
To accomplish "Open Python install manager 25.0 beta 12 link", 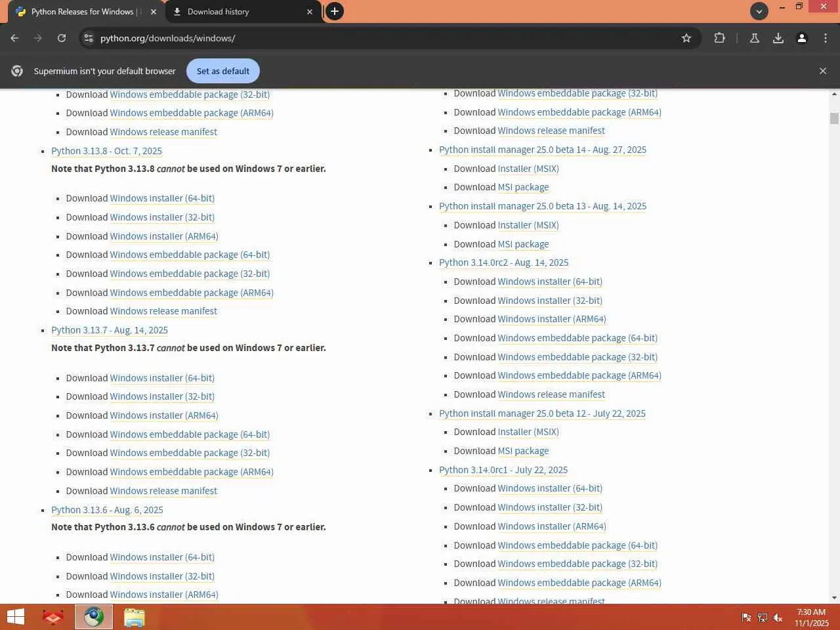I will pos(542,413).
